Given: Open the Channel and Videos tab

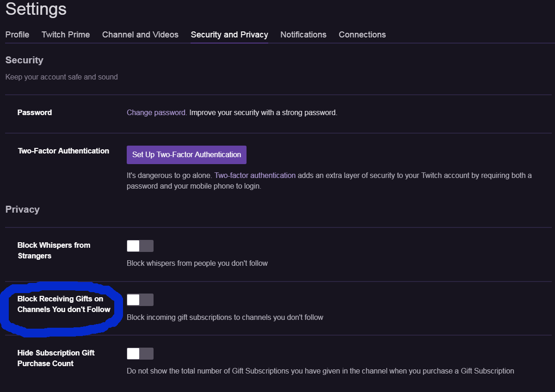Looking at the screenshot, I should point(140,35).
